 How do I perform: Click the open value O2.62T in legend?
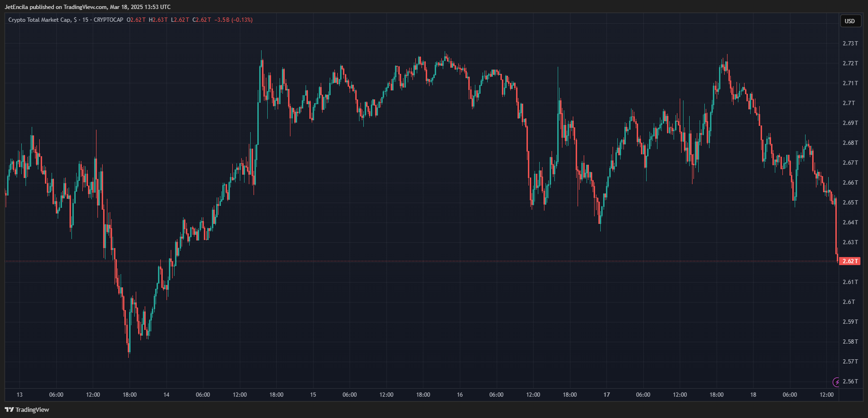[136, 20]
